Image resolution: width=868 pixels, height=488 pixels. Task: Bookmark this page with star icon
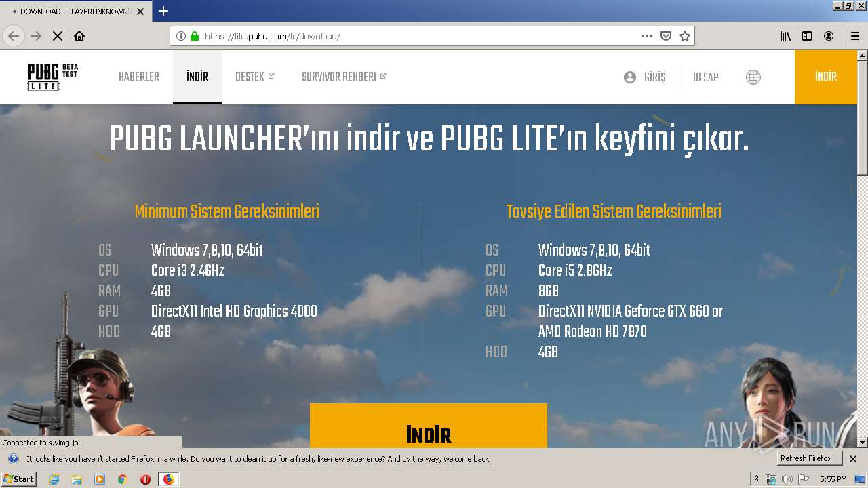[x=685, y=36]
